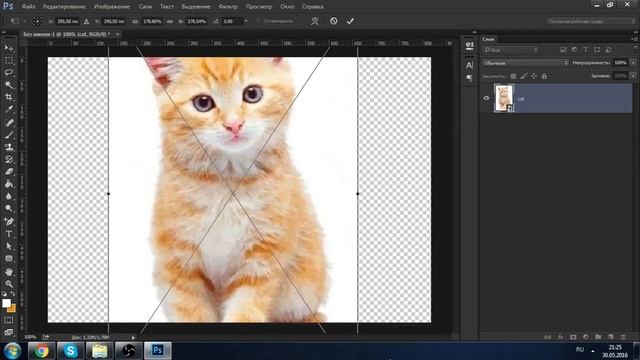Screen dimensions: 640x360
Task: Toggle relative positioning for reference point
Action: tap(86, 21)
